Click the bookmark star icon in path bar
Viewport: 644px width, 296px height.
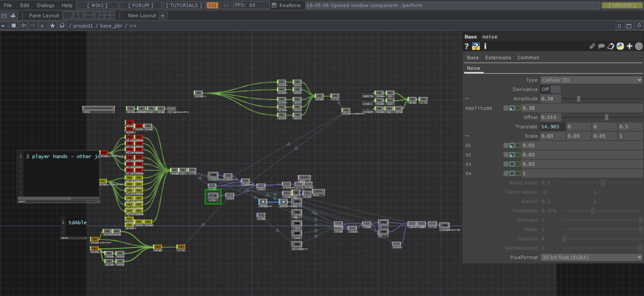click(x=53, y=26)
